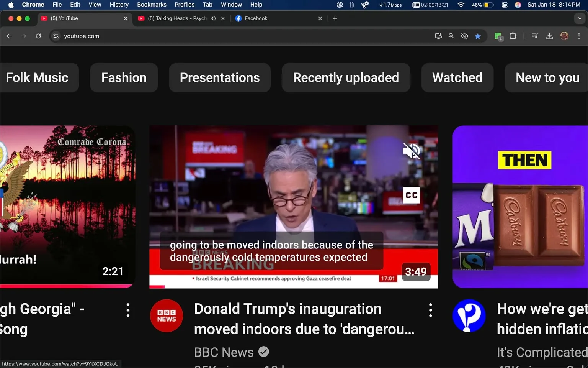Open the Chrome profile menu chevron beside tabs

click(579, 18)
